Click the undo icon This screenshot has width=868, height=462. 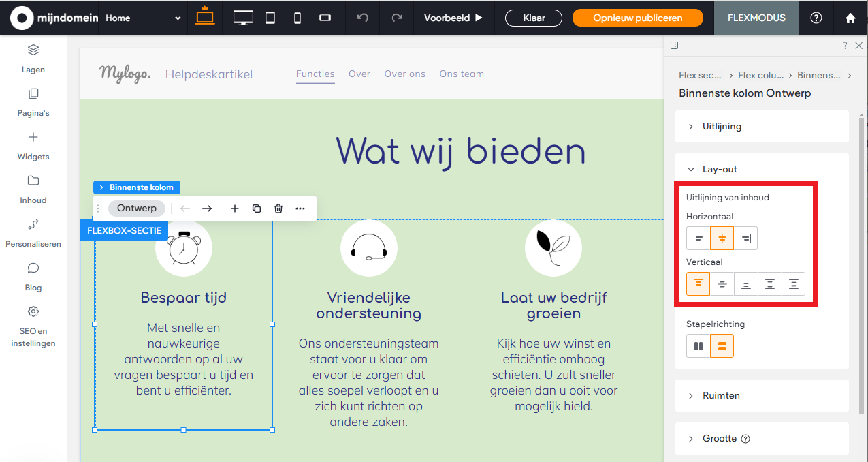(362, 18)
